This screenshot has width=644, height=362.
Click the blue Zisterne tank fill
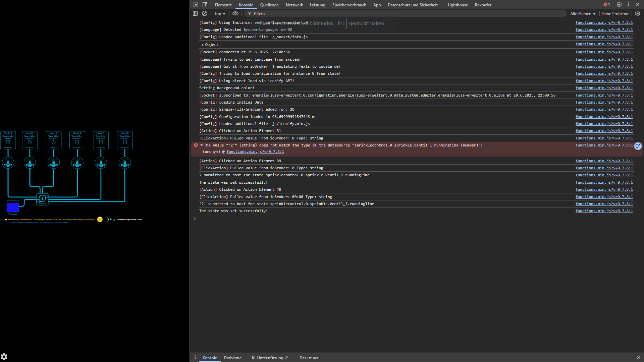coord(13,207)
